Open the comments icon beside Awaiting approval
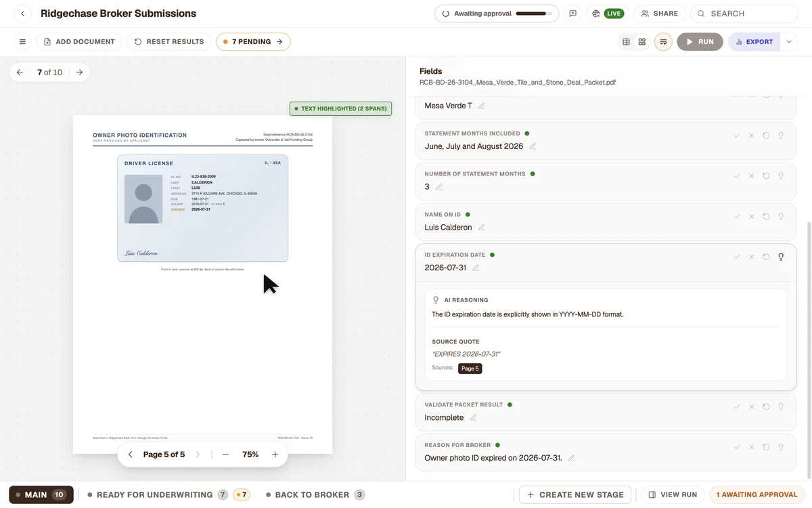 click(x=573, y=14)
